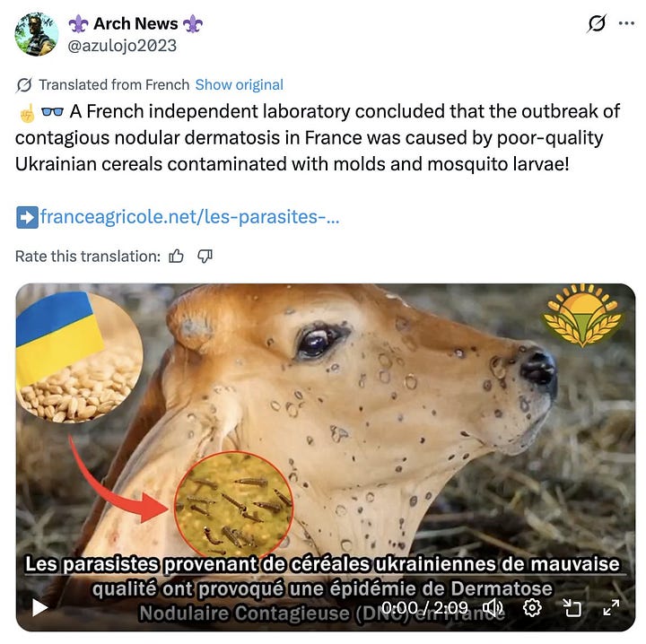Open the three-dot more options menu
The image size is (646, 644).
(x=626, y=23)
